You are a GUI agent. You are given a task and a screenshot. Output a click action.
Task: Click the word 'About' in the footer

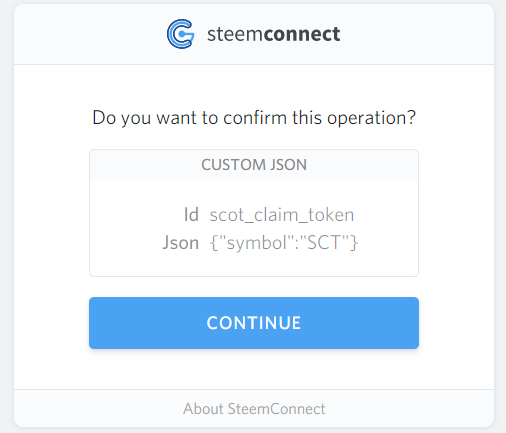[x=203, y=409]
